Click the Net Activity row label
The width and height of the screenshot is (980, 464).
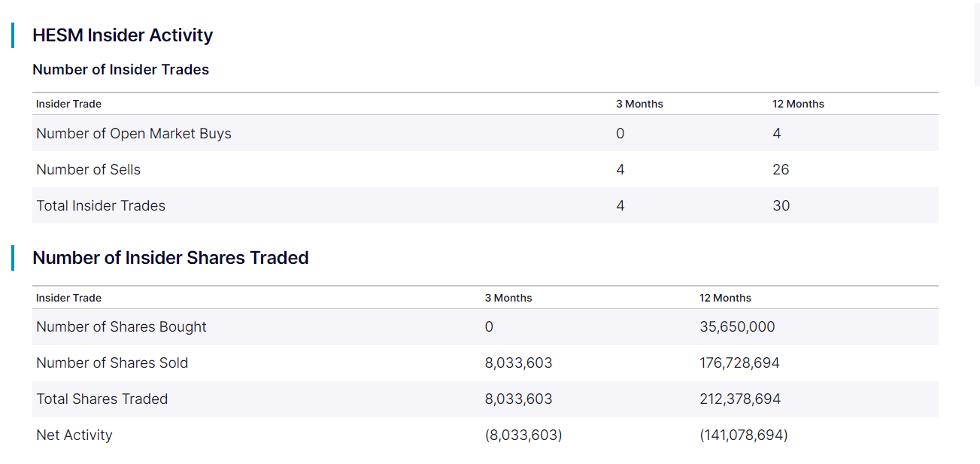click(x=74, y=435)
